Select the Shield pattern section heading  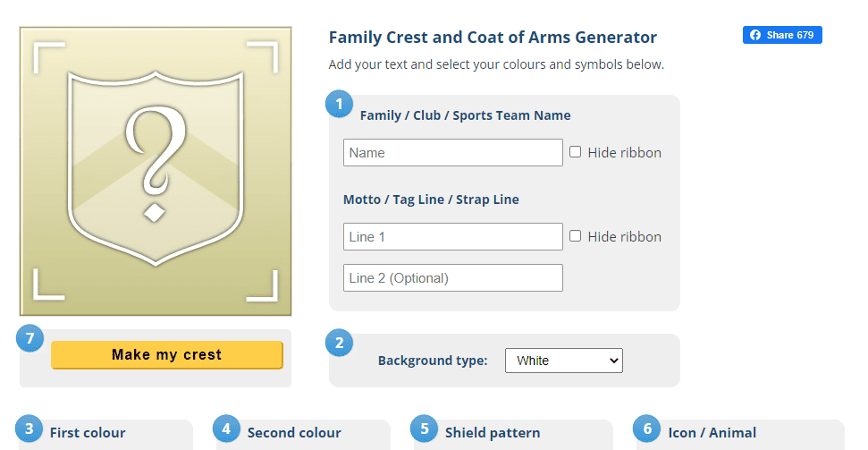pyautogui.click(x=493, y=433)
